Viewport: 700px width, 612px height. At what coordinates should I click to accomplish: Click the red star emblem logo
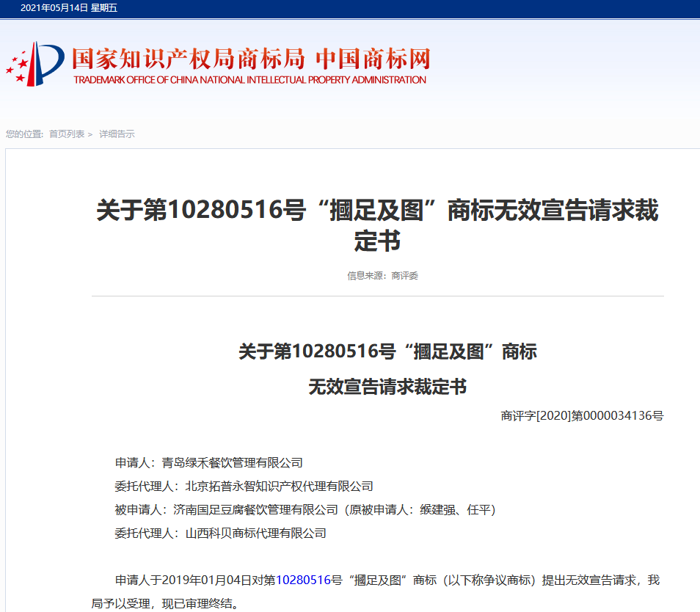tap(34, 65)
